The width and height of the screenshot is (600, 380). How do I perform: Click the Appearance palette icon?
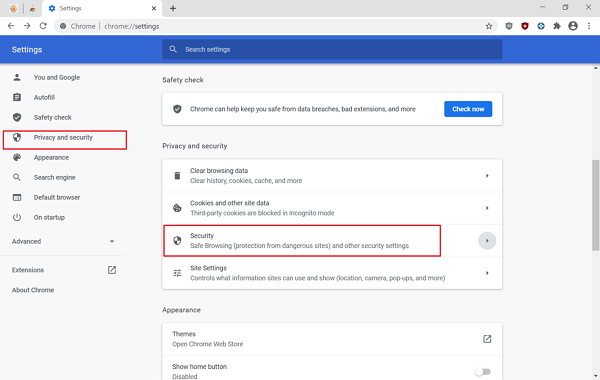[17, 157]
